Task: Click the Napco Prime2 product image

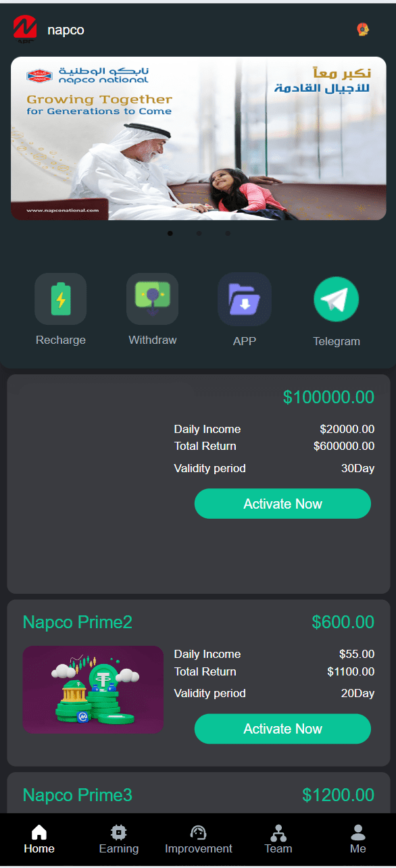Action: (x=93, y=690)
